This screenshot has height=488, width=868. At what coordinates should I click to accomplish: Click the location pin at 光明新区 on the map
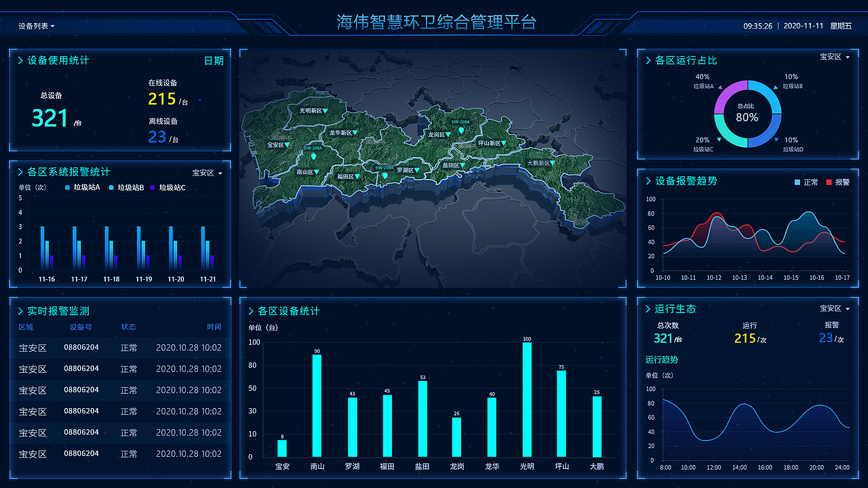(x=325, y=111)
